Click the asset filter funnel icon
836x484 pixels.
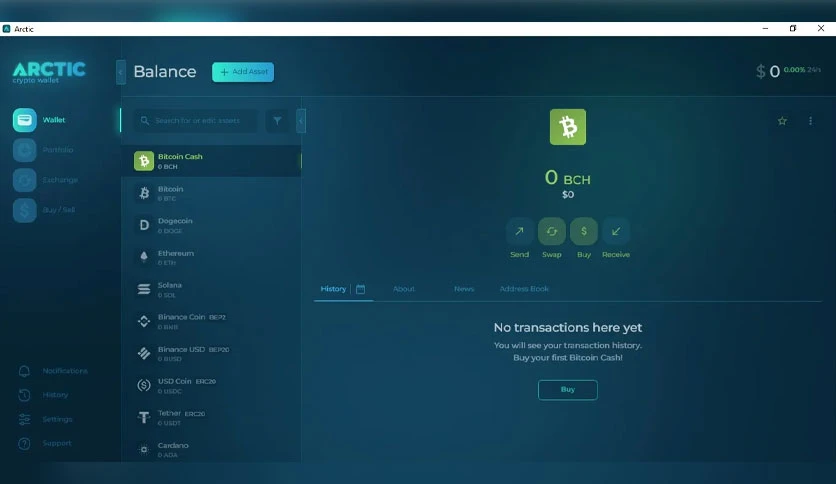click(277, 120)
